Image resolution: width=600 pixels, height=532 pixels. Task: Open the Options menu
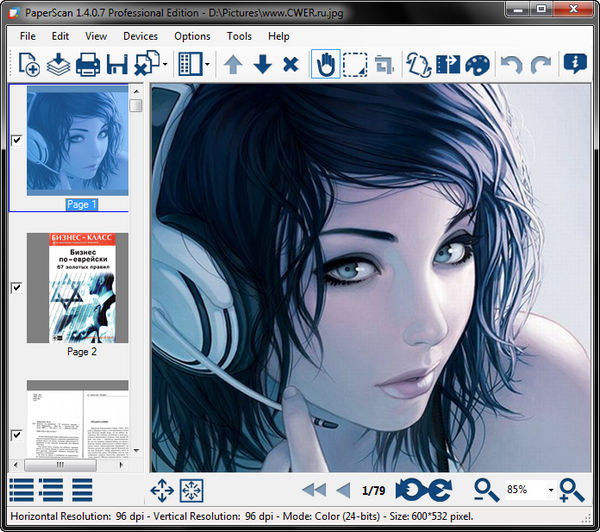click(192, 36)
